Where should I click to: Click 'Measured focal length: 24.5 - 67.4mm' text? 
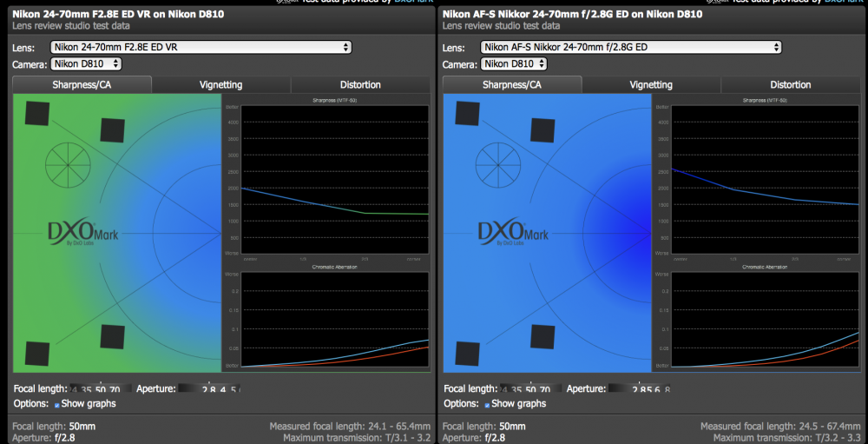click(x=780, y=427)
